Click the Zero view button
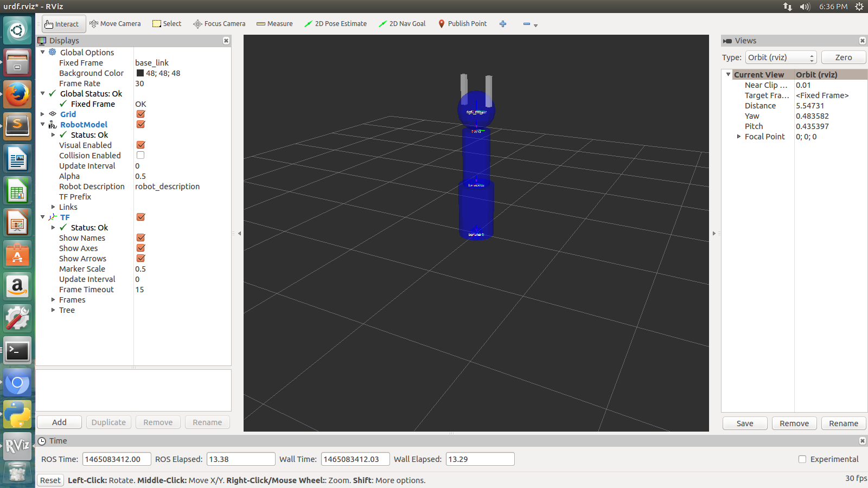Image resolution: width=868 pixels, height=488 pixels. pos(844,57)
